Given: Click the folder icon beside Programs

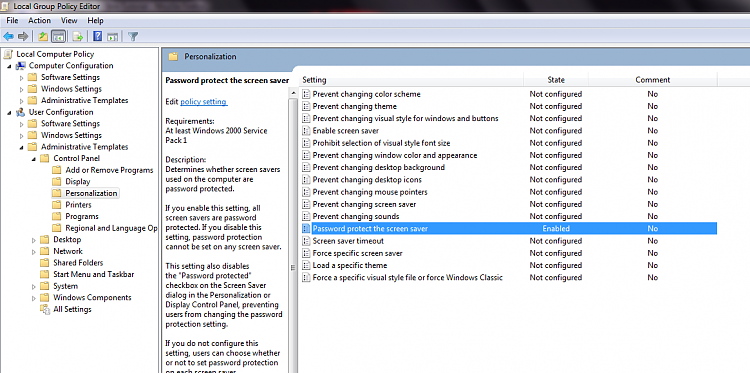Looking at the screenshot, I should coord(57,217).
